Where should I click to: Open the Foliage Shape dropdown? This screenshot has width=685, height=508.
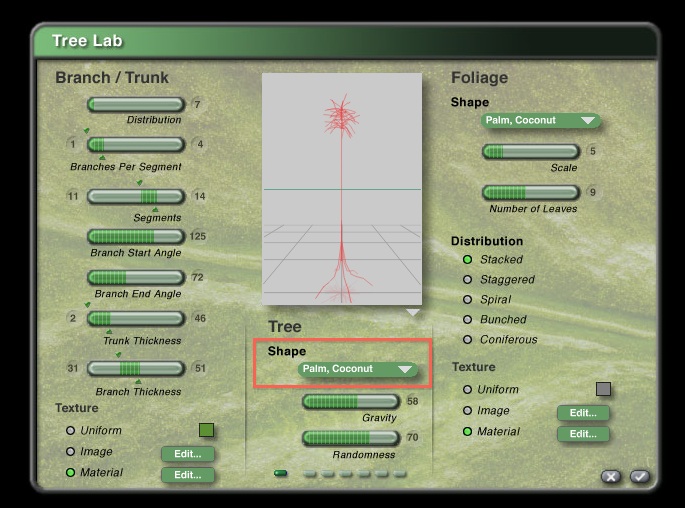click(540, 121)
